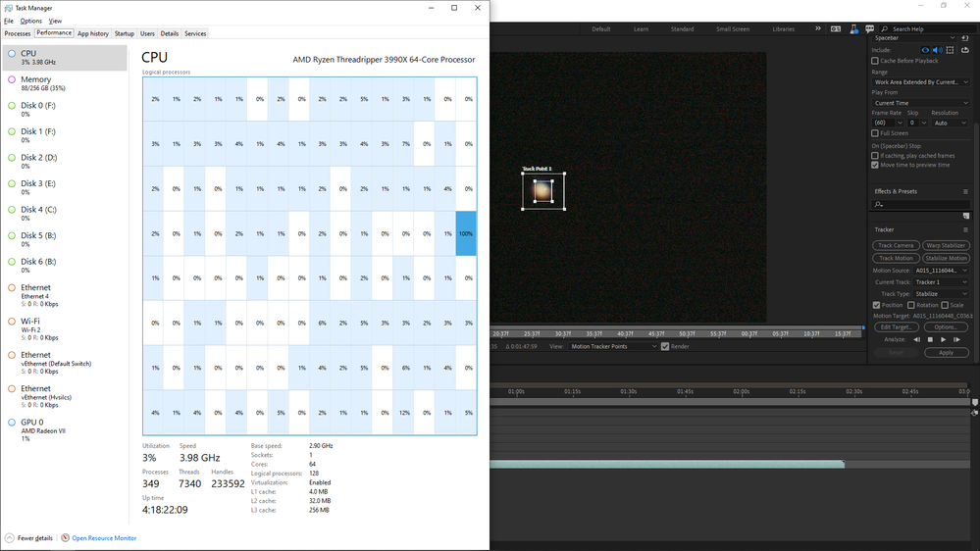Viewport: 980px width, 551px height.
Task: Open Options menu in Task Manager
Action: click(x=30, y=21)
